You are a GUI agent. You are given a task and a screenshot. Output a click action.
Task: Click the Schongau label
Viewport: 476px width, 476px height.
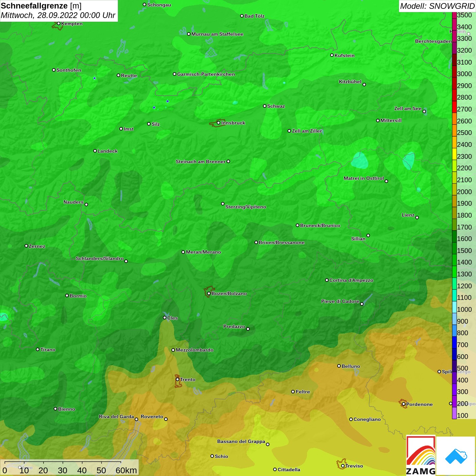[159, 5]
